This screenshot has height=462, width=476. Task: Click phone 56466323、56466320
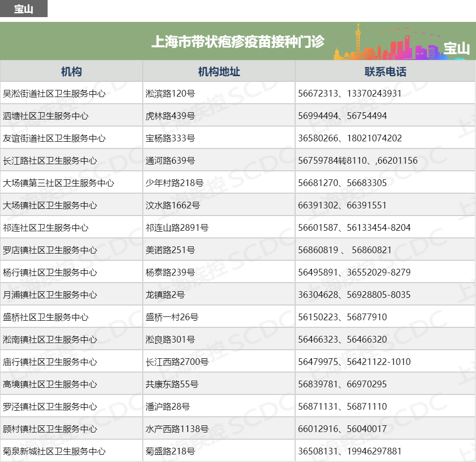[342, 339]
